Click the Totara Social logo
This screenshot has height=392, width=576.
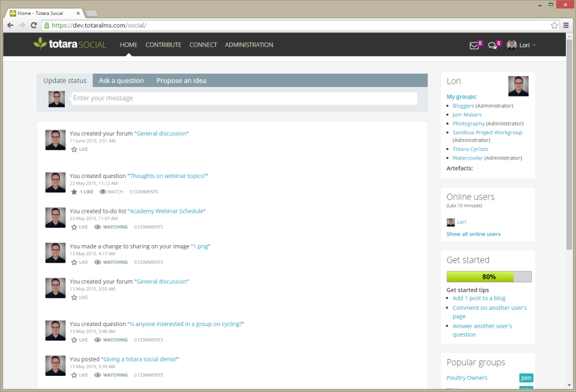point(70,44)
